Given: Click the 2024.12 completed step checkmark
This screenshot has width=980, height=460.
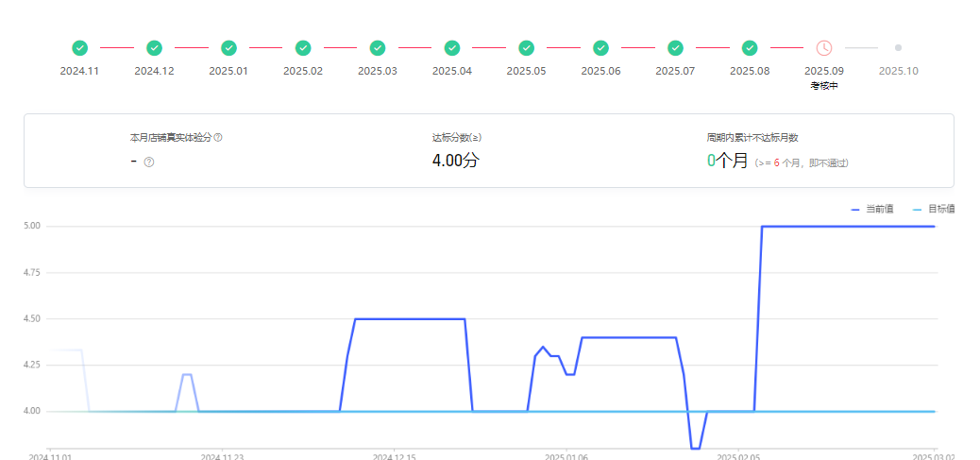Looking at the screenshot, I should [x=154, y=47].
